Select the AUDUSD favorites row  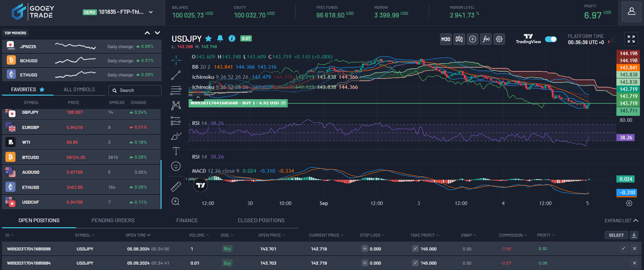click(81, 172)
